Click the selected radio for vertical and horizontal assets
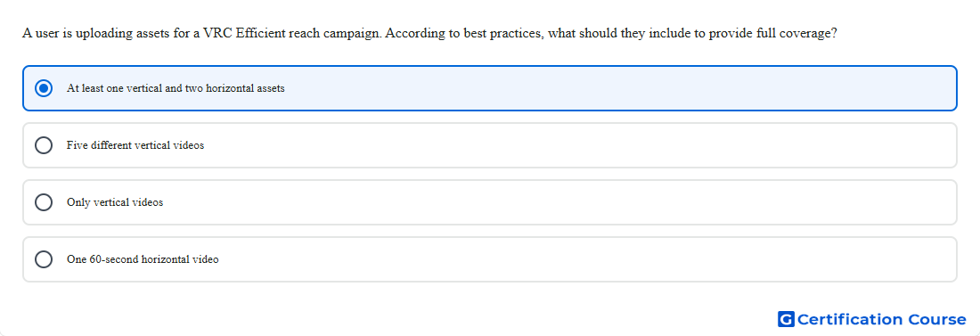Screen dimensions: 980x336 coord(44,88)
